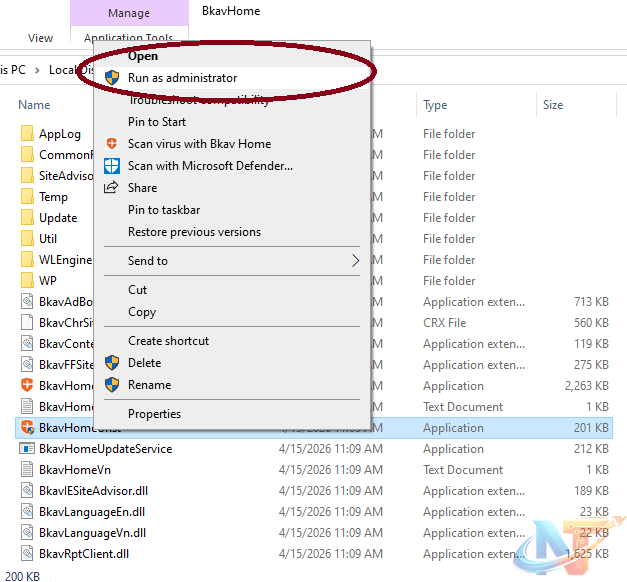Click the 713 KB size cell
Screen dimensions: 627x582
coord(591,302)
